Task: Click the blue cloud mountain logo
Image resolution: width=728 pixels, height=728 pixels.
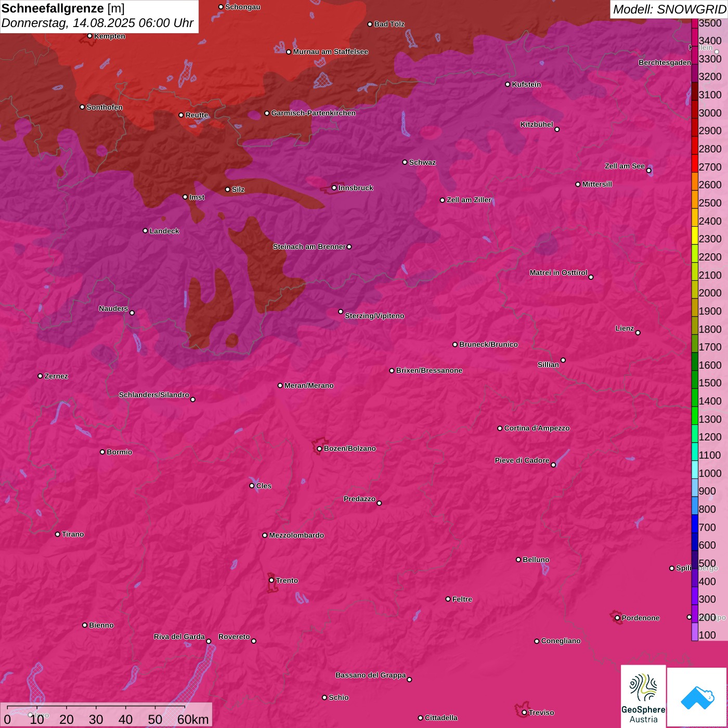Action: tap(697, 697)
